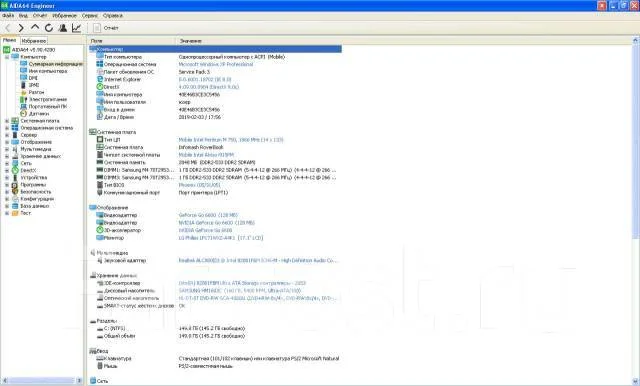Click the Звуковой адаптер speaker icon
Screen dimensions: 640x386
(100, 260)
